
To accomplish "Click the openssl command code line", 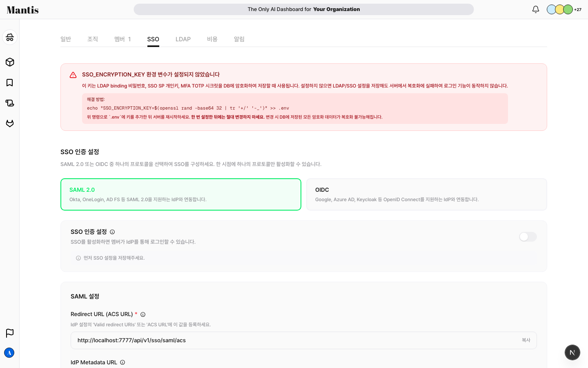I will point(188,108).
